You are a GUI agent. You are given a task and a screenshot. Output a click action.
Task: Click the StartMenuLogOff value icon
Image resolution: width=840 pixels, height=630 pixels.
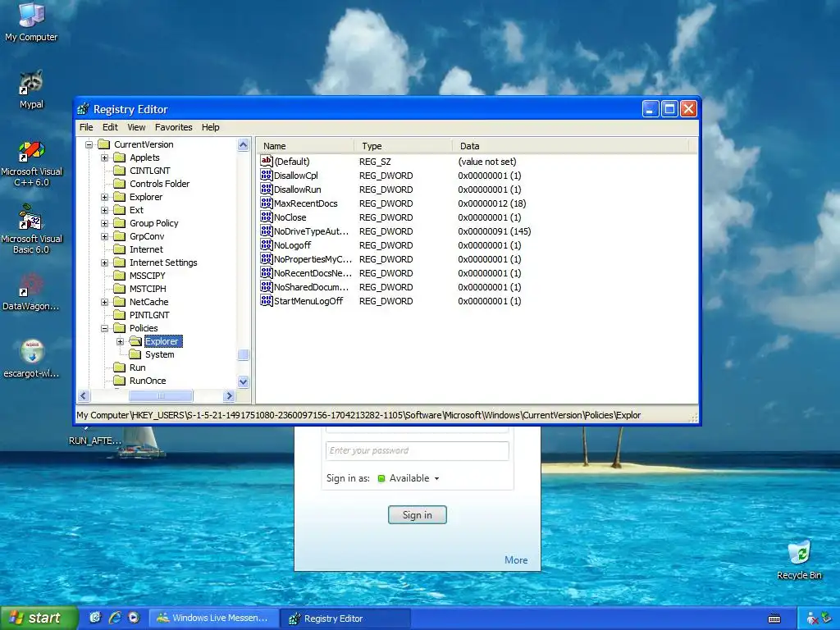coord(267,300)
